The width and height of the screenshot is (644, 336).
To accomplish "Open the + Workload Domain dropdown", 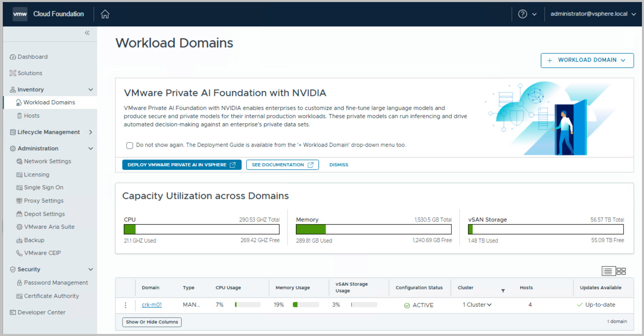I will pos(587,60).
